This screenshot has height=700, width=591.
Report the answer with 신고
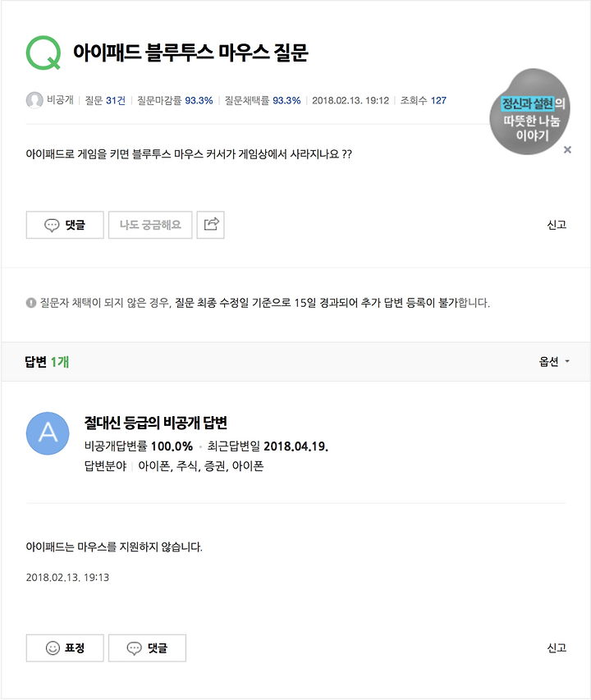point(557,647)
